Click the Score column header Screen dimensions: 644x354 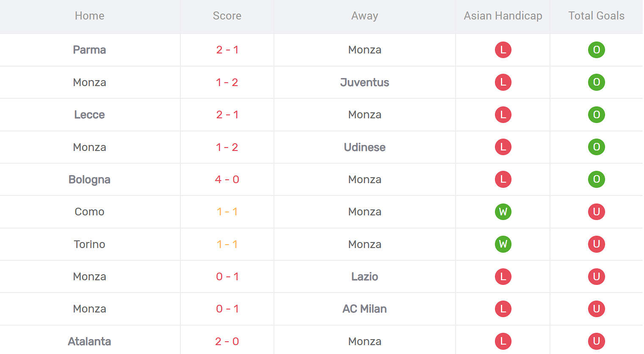click(227, 16)
